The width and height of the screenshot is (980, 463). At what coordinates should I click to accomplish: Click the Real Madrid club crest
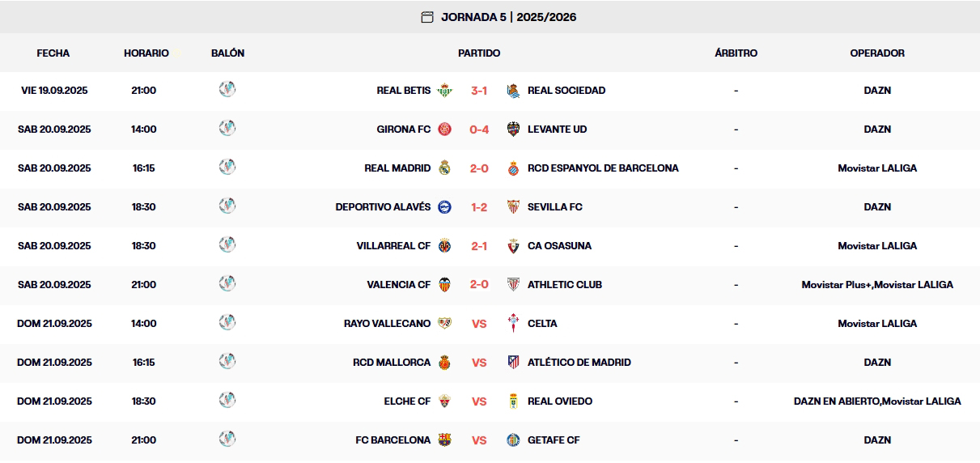pos(444,168)
